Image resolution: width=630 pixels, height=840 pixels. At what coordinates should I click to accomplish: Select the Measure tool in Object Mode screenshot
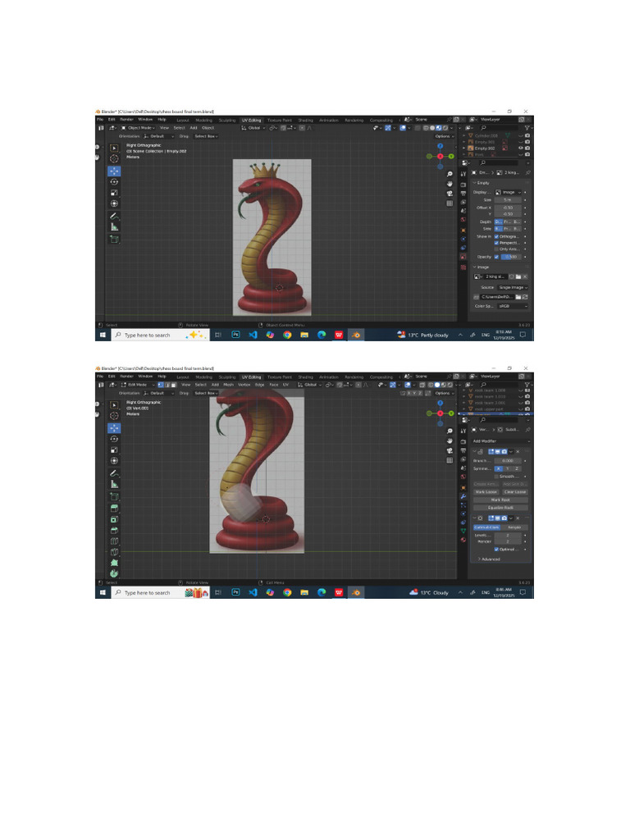pyautogui.click(x=114, y=227)
